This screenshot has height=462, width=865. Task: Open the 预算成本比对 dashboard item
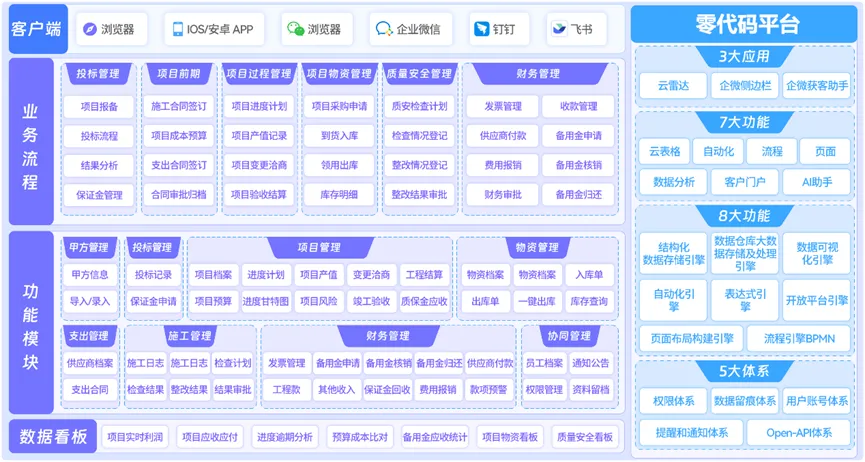(x=360, y=437)
